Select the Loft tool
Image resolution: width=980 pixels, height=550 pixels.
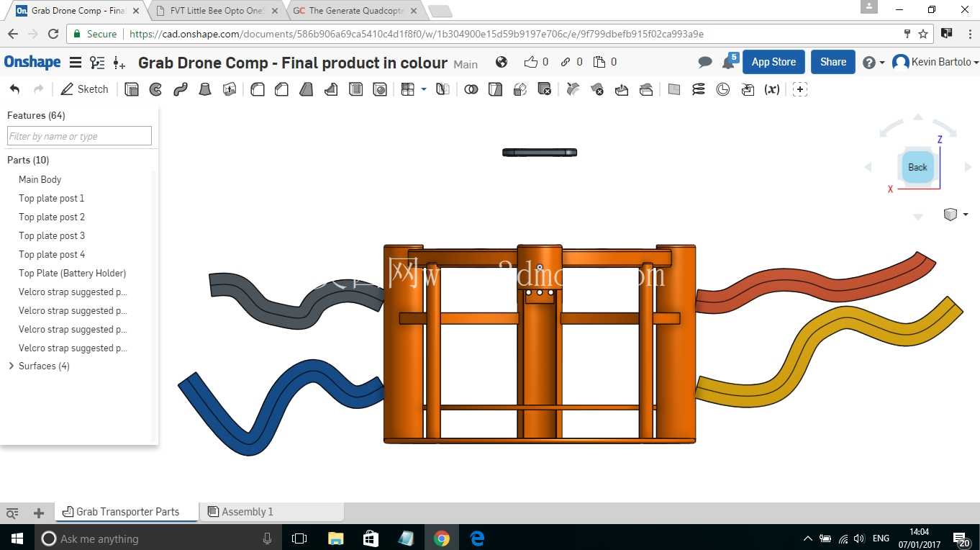205,89
